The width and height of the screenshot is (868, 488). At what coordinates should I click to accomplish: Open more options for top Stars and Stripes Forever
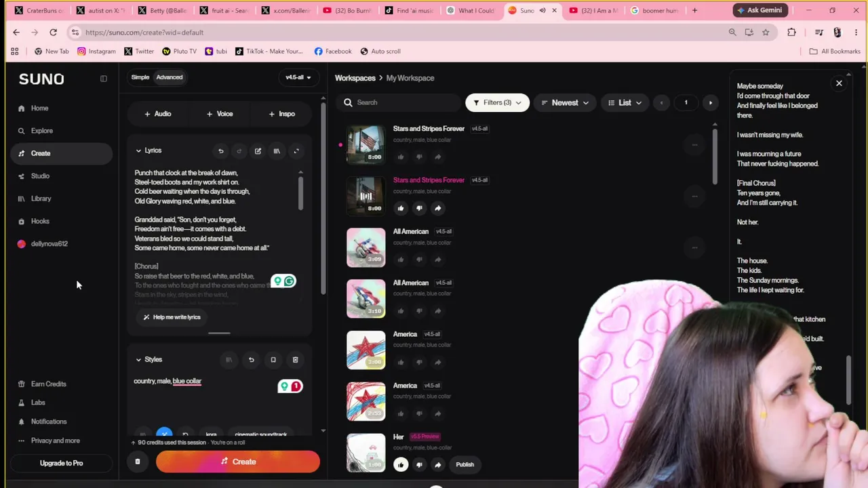click(x=694, y=144)
